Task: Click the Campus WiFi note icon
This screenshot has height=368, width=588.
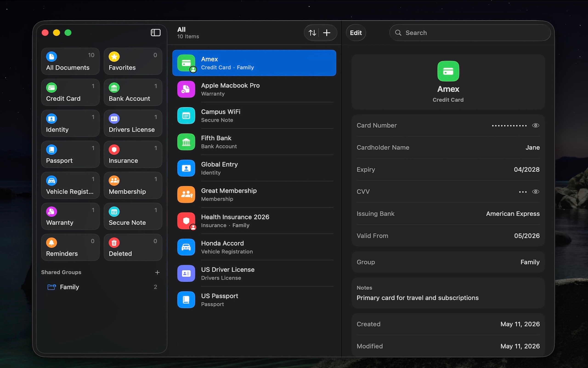Action: click(186, 116)
